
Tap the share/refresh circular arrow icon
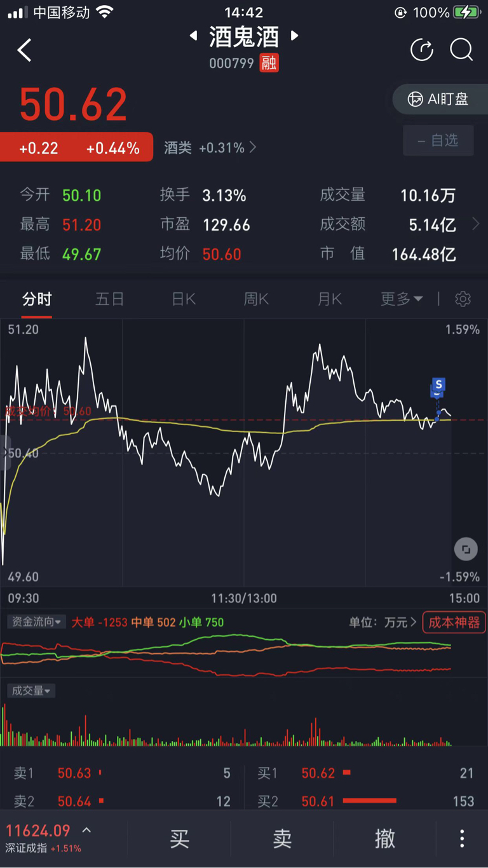[x=422, y=50]
